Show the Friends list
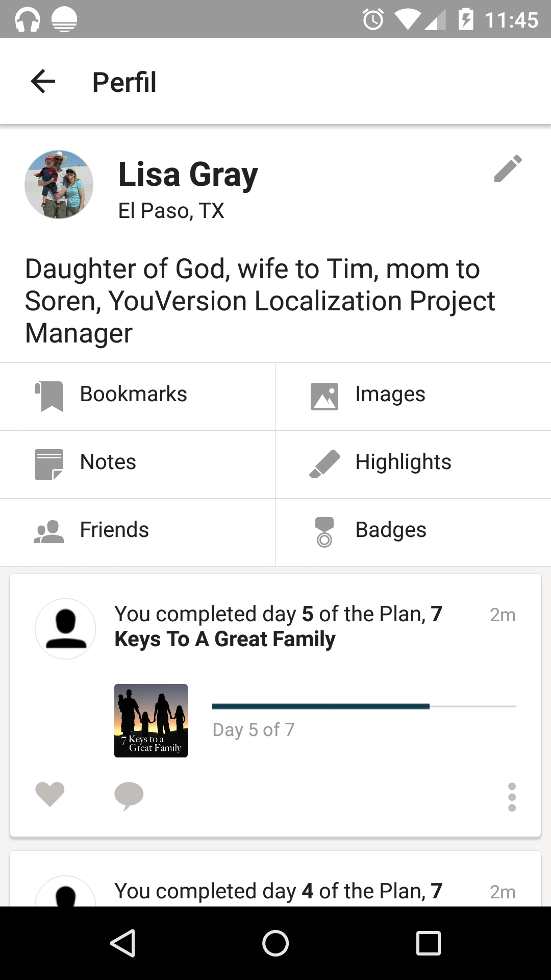 [114, 530]
